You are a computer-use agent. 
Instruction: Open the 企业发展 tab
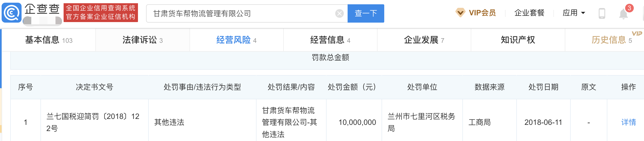[x=424, y=40]
